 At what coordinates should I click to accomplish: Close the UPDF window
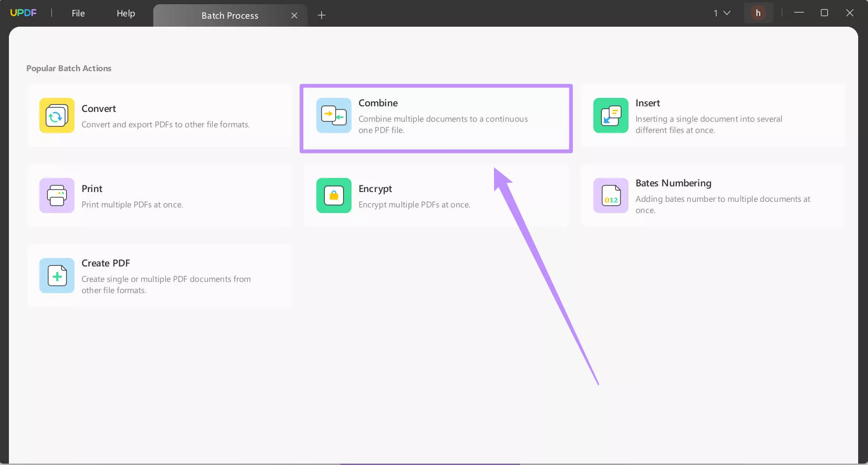[850, 13]
